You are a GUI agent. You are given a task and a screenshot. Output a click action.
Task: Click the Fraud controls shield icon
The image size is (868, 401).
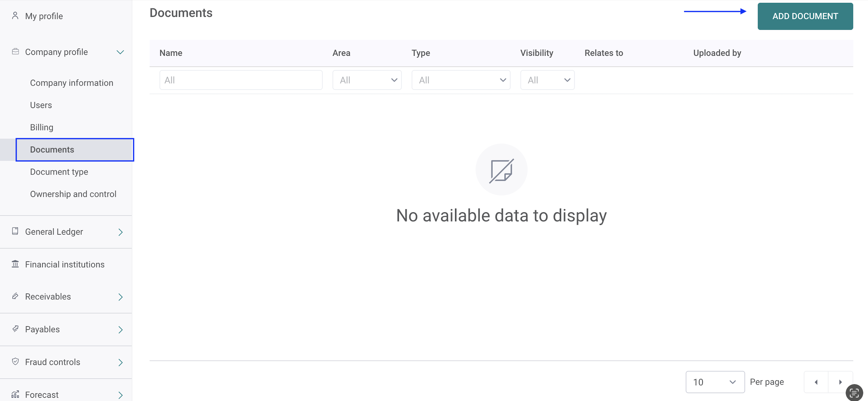tap(15, 361)
